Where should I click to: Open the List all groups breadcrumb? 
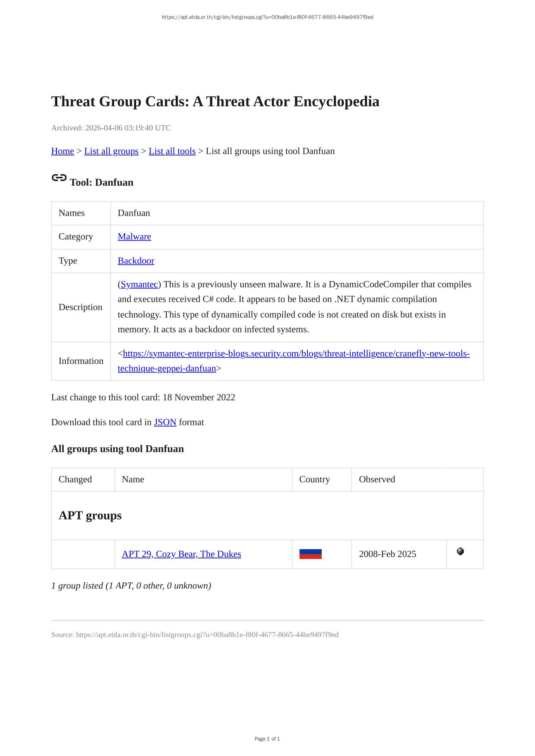pos(111,151)
